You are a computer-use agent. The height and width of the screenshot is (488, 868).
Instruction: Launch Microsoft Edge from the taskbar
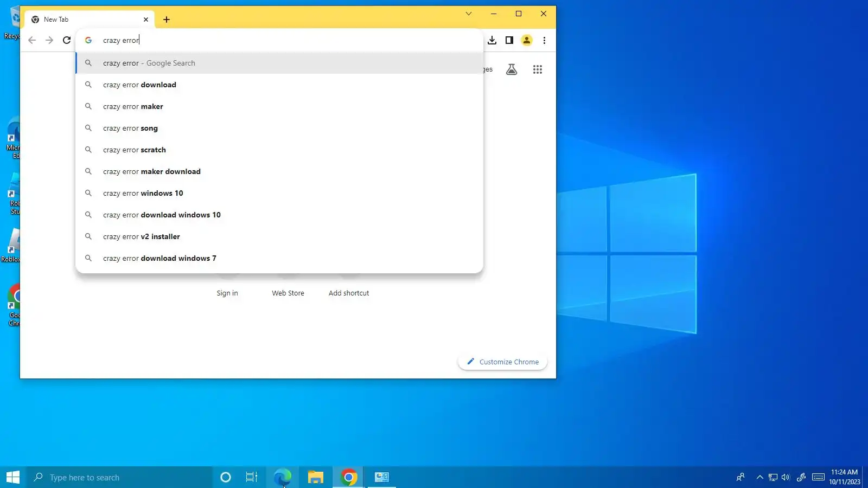tap(282, 477)
